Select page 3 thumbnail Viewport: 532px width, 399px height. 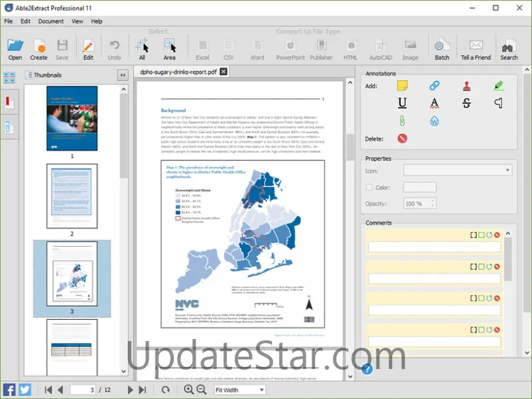(72, 274)
